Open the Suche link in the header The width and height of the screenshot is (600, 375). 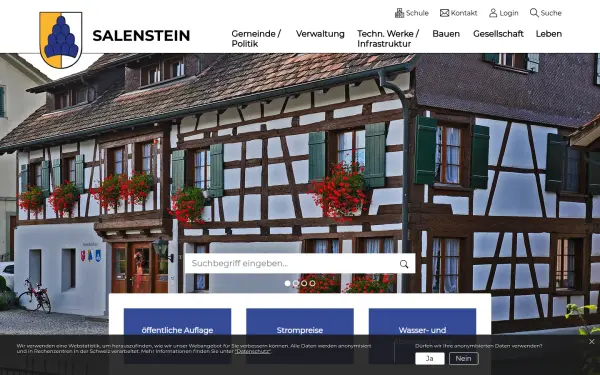(546, 13)
